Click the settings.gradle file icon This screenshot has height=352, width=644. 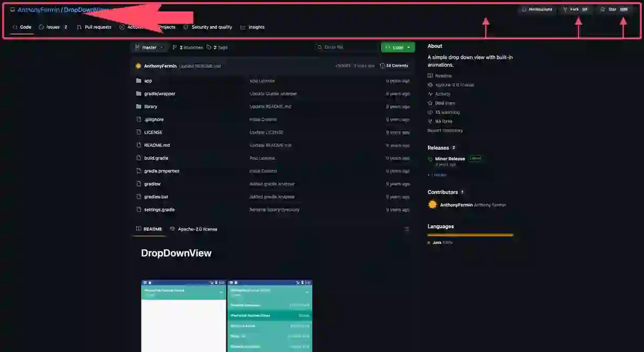click(139, 210)
